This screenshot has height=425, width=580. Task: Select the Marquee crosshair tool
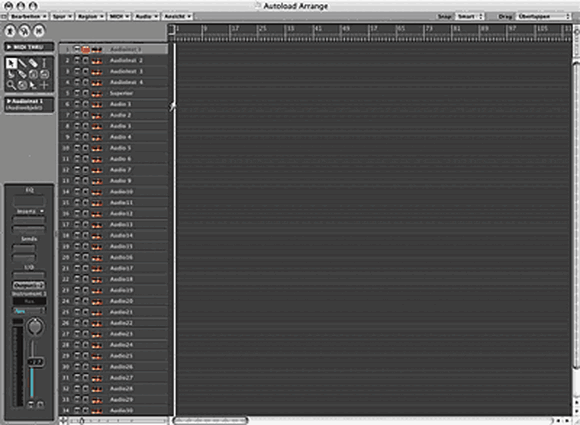click(44, 85)
